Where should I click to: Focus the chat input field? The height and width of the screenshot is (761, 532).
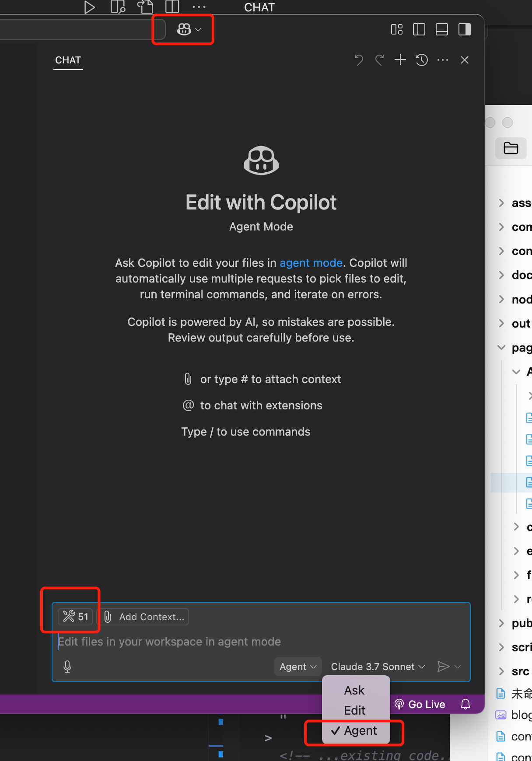click(x=261, y=642)
